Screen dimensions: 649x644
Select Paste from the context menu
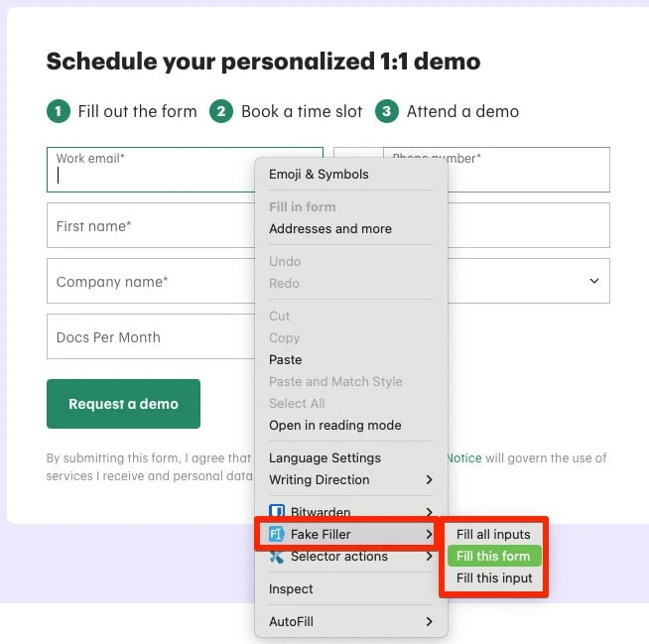tap(286, 360)
